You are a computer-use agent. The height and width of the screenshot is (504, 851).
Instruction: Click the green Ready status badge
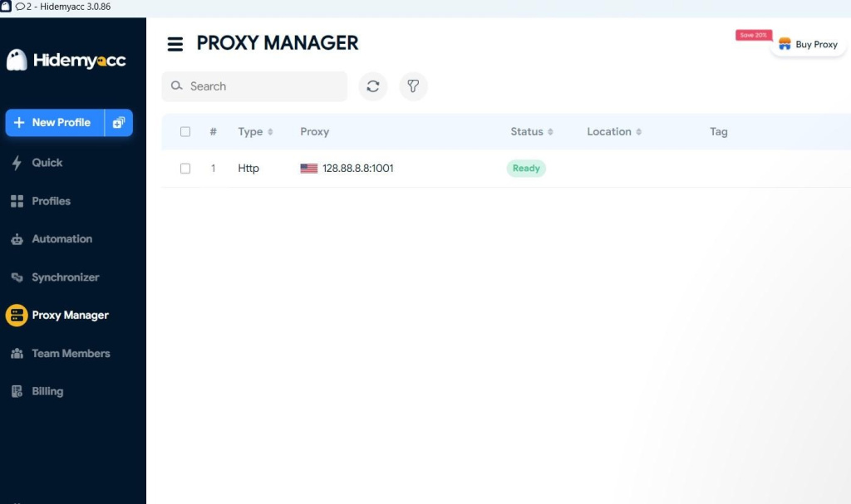(526, 169)
